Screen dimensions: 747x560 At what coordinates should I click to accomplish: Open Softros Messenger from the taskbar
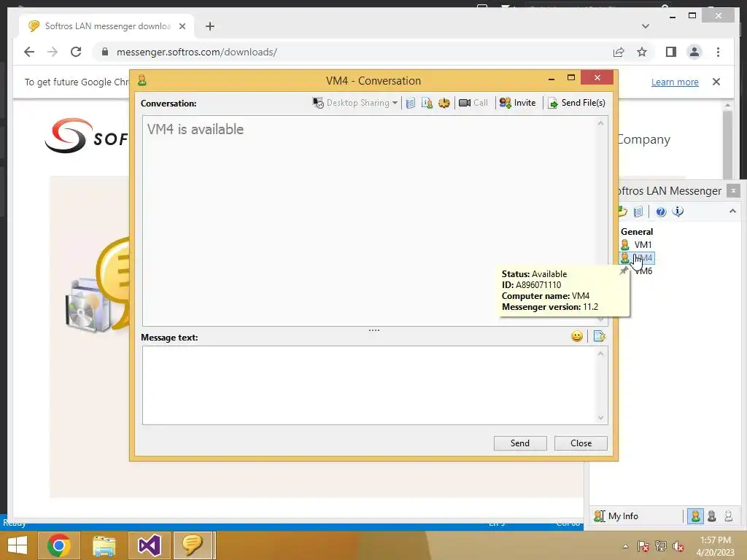(193, 545)
